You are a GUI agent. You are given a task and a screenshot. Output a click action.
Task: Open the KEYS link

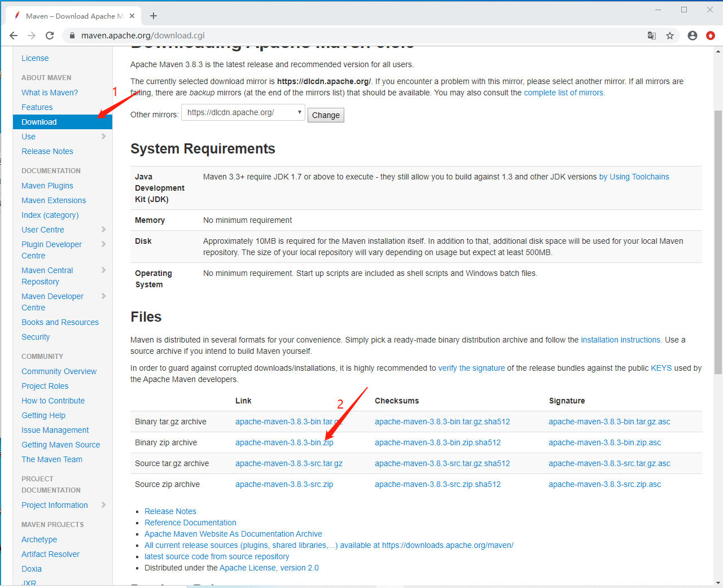tap(661, 368)
